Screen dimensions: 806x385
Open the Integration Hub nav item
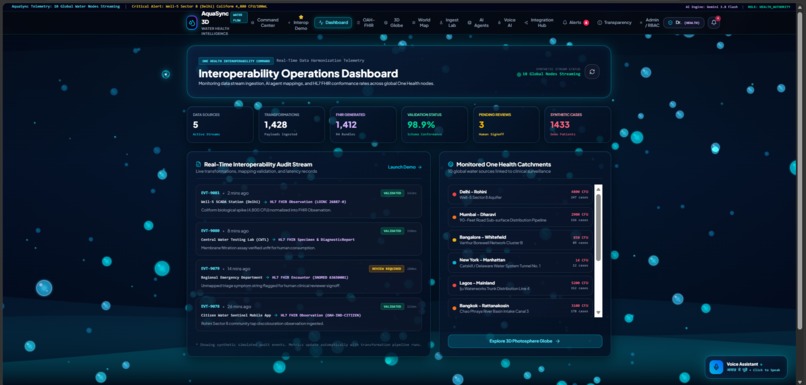point(539,23)
